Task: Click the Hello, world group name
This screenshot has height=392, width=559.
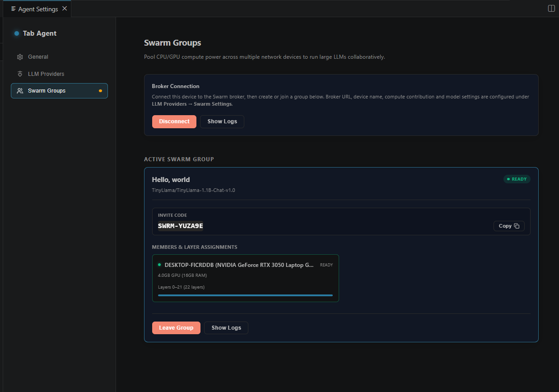Action: click(171, 180)
